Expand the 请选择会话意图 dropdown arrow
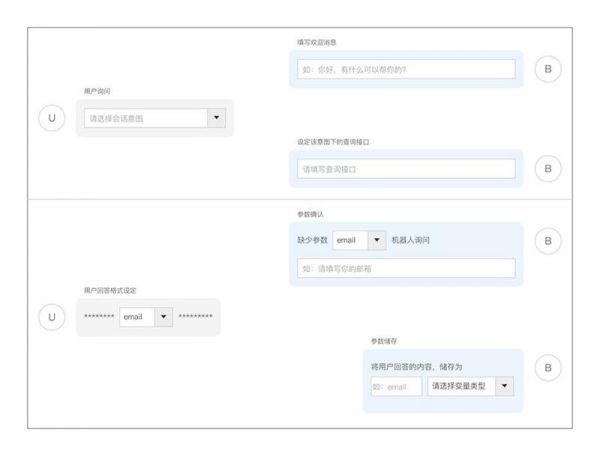Viewport: 600px width, 456px height. coord(217,118)
